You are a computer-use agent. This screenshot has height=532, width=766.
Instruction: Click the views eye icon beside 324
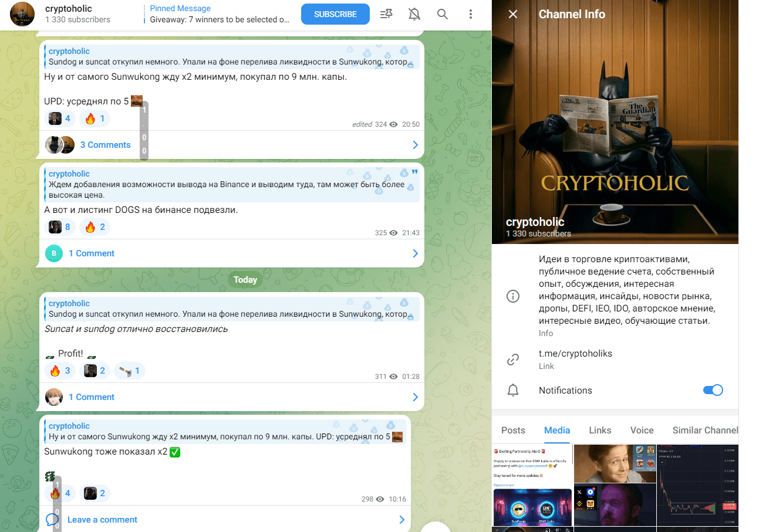click(393, 124)
